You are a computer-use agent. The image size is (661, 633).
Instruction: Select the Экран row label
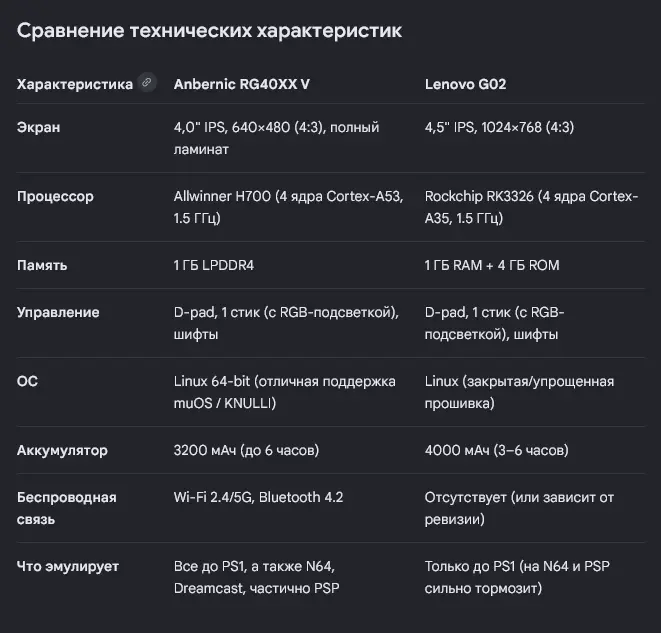click(38, 127)
